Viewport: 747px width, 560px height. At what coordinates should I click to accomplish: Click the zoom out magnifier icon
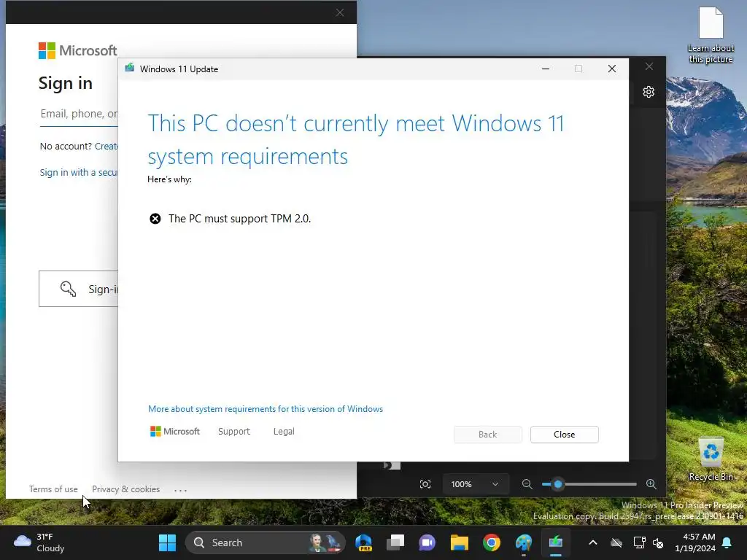point(527,484)
